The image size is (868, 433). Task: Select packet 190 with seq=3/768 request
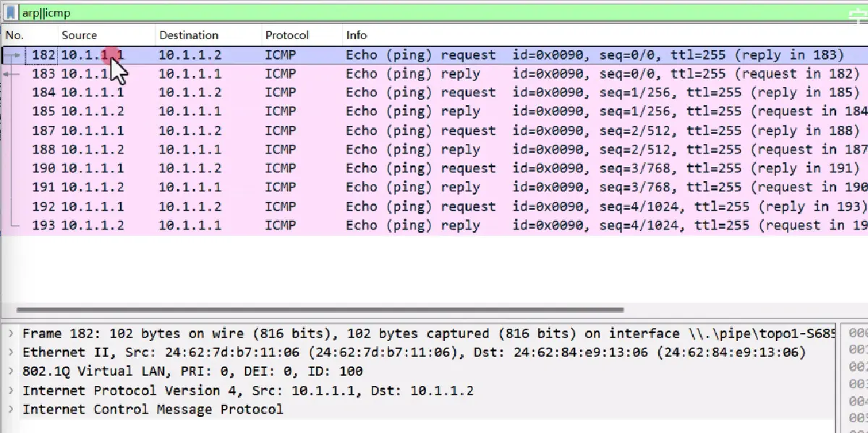[x=434, y=169]
